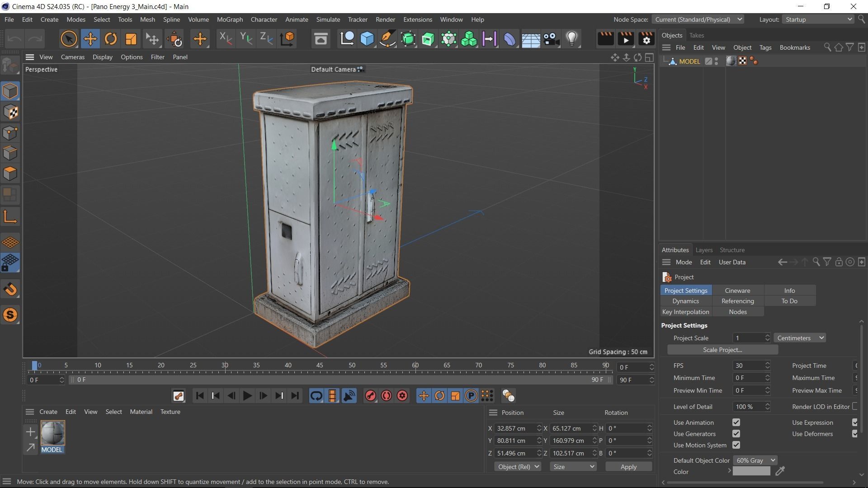The height and width of the screenshot is (488, 868).
Task: Toggle X axis lock
Action: (x=225, y=39)
